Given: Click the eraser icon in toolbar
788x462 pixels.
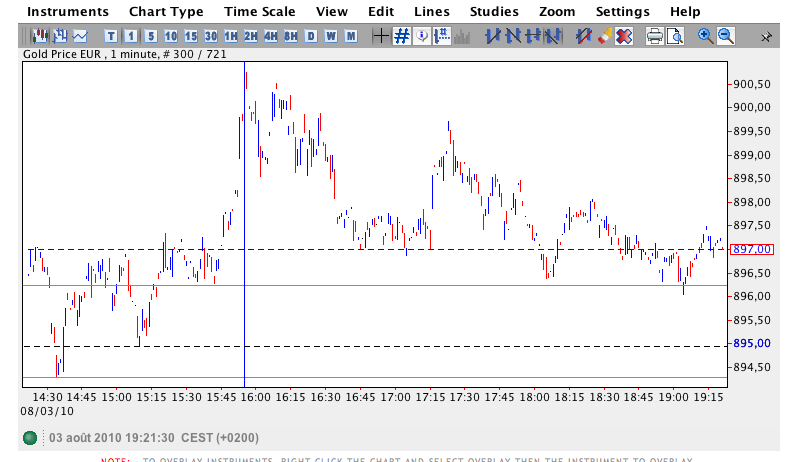Looking at the screenshot, I should pyautogui.click(x=604, y=37).
